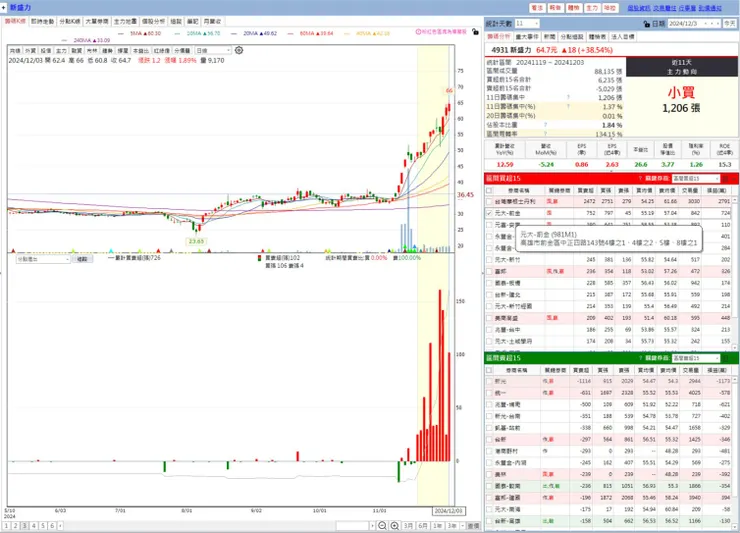Viewport: 740px width, 533px height.
Task: Switch to the 新聞 tab
Action: click(549, 37)
